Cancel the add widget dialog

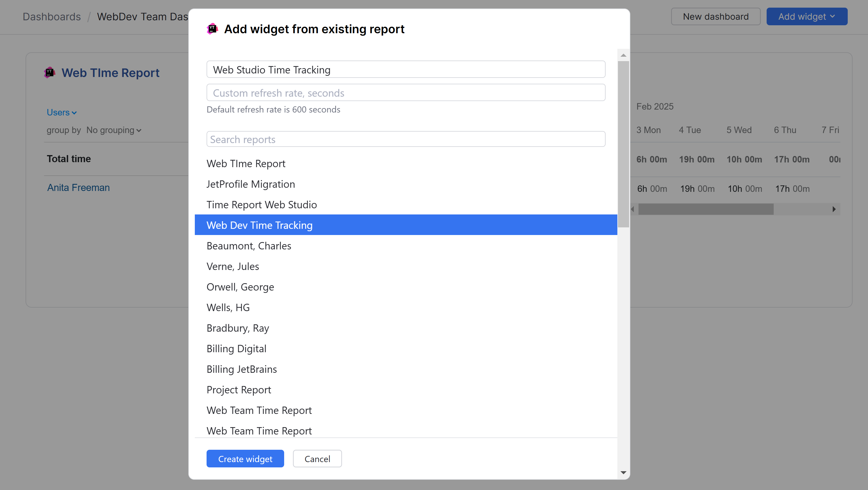317,458
